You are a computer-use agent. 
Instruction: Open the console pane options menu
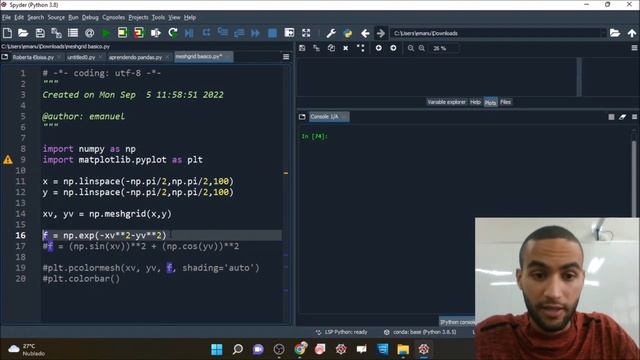click(x=635, y=117)
